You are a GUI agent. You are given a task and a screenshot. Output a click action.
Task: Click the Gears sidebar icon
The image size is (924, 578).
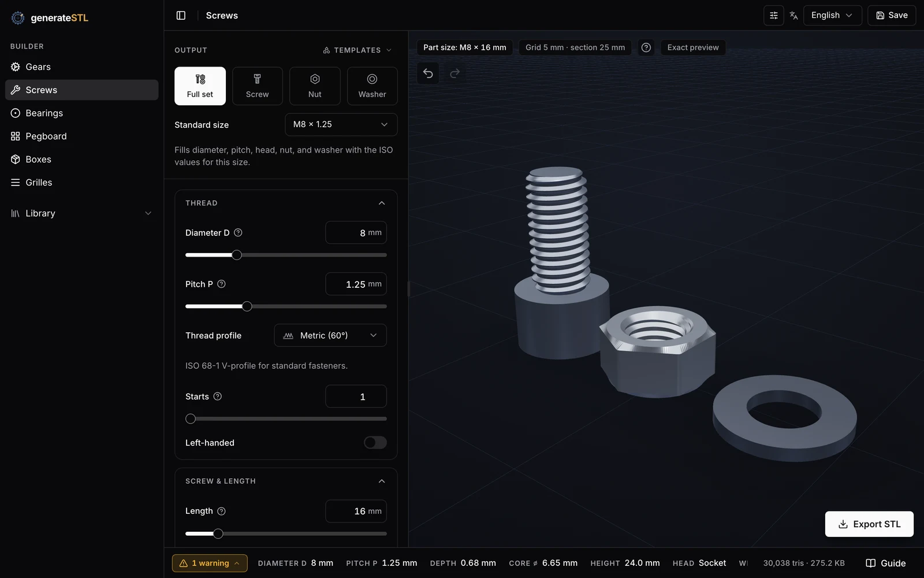16,67
